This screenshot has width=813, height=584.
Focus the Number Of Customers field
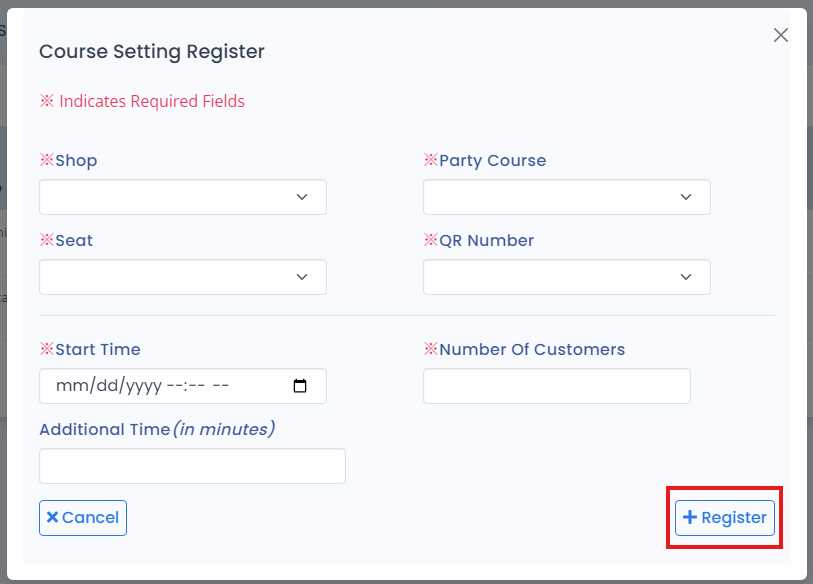pyautogui.click(x=556, y=386)
